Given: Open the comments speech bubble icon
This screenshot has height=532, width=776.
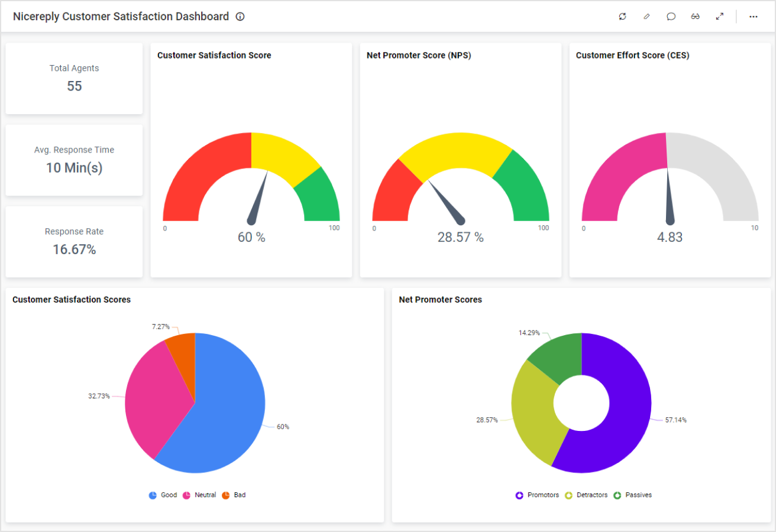Looking at the screenshot, I should [x=671, y=17].
